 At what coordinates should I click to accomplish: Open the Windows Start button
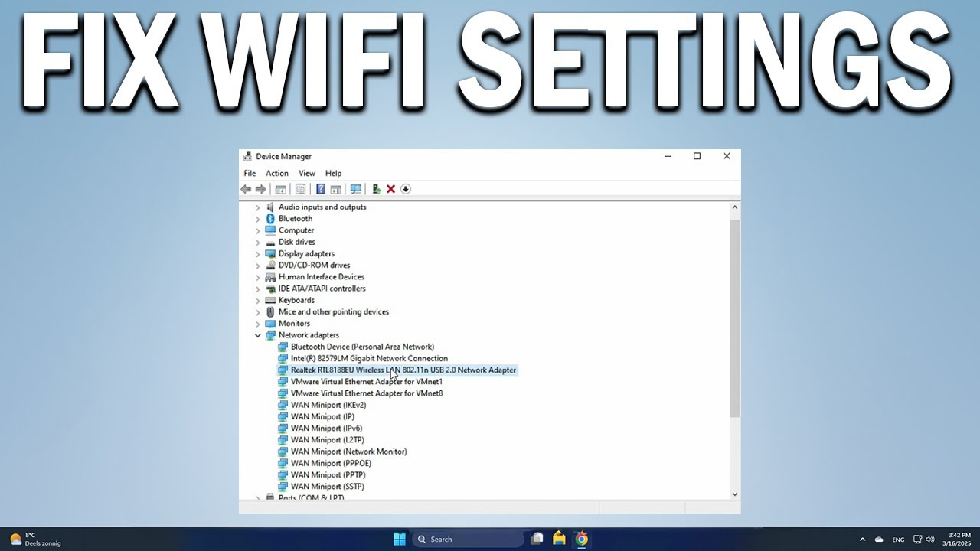pos(400,539)
